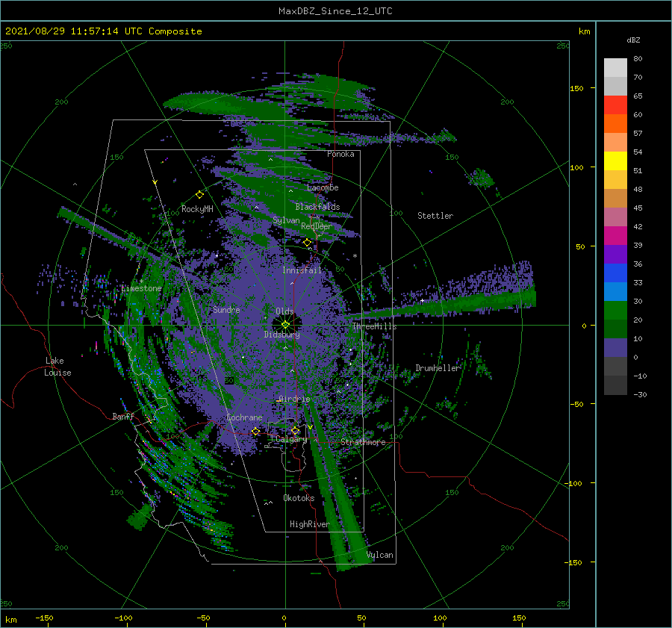Viewport: 672px width, 628px height.
Task: Click the light blue 33 dBZ legend swatch
Action: (x=615, y=291)
